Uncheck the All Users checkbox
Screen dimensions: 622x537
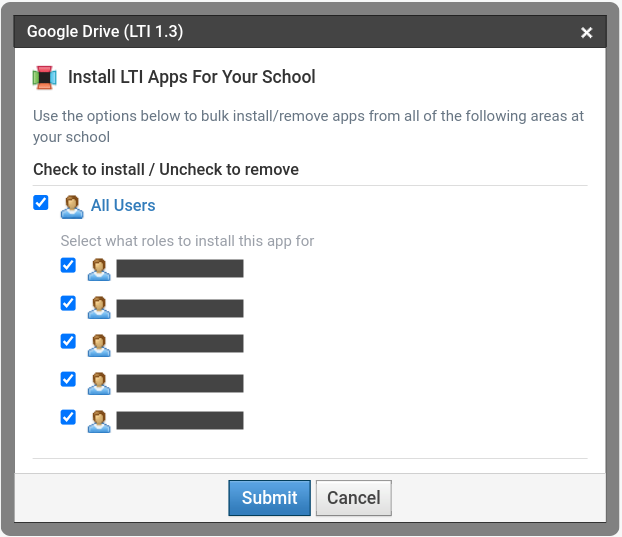coord(40,203)
